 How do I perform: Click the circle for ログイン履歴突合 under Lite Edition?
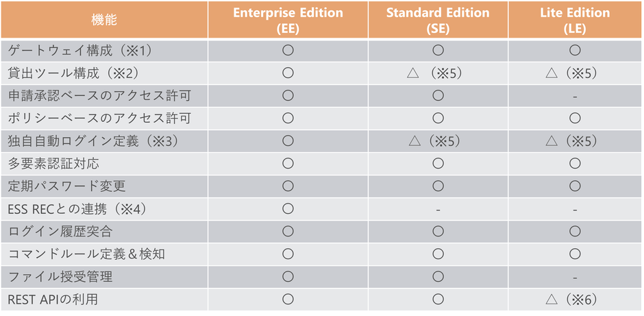click(x=575, y=232)
